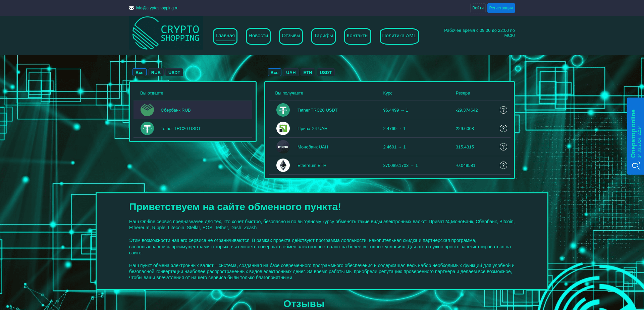
Task: Click the Sberbank icon in the 'Вы отдаете' list
Action: pos(147,110)
